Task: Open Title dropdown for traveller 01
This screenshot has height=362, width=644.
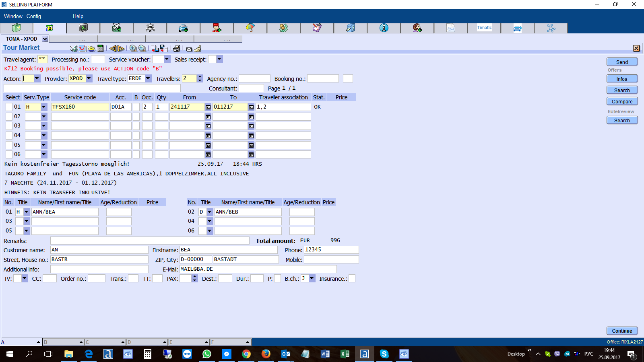Action: pyautogui.click(x=27, y=212)
